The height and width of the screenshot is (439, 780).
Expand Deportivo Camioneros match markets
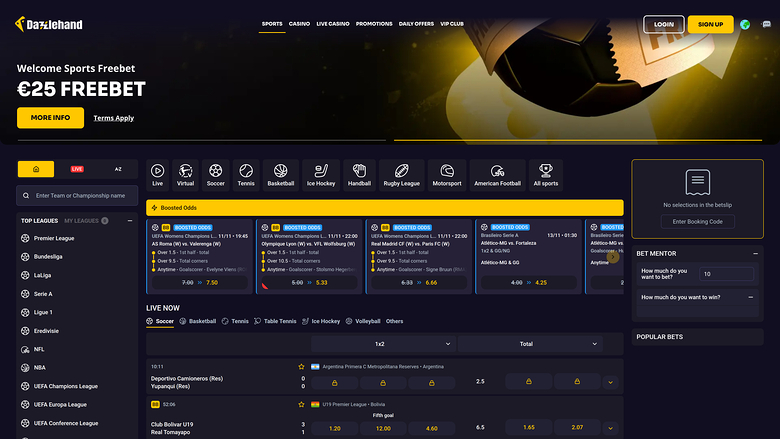tap(610, 382)
